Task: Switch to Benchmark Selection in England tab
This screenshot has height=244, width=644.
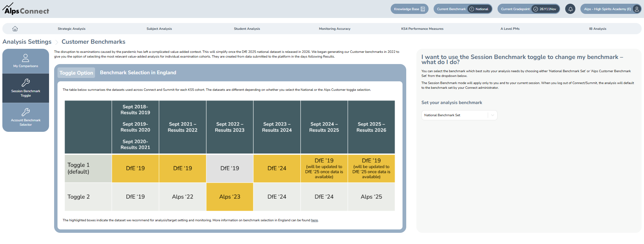Action: [138, 73]
